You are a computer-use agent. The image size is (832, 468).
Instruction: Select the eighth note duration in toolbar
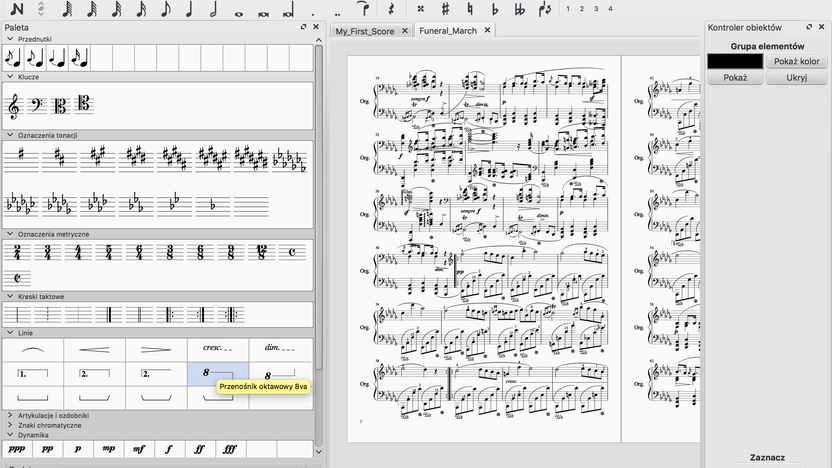click(166, 9)
